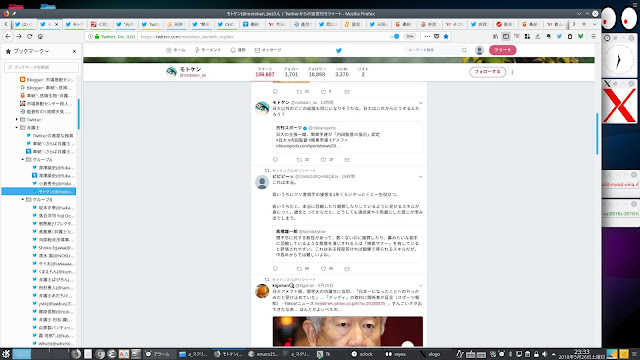Click into the bookmarks sidebar search field
This screenshot has width=640, height=360.
coord(42,67)
